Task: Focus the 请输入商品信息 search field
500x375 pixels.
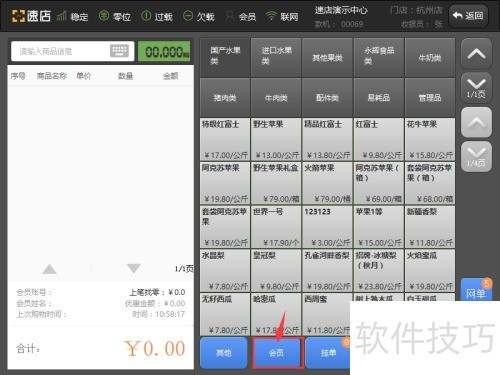Action: coord(73,51)
